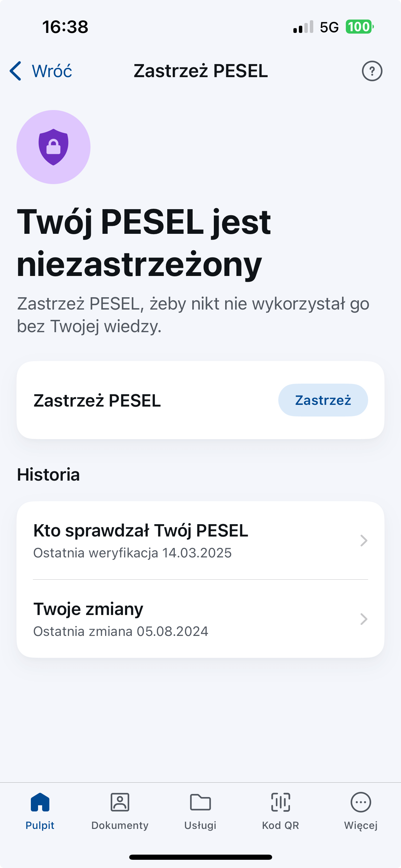Open the Usługi folder icon

[200, 802]
